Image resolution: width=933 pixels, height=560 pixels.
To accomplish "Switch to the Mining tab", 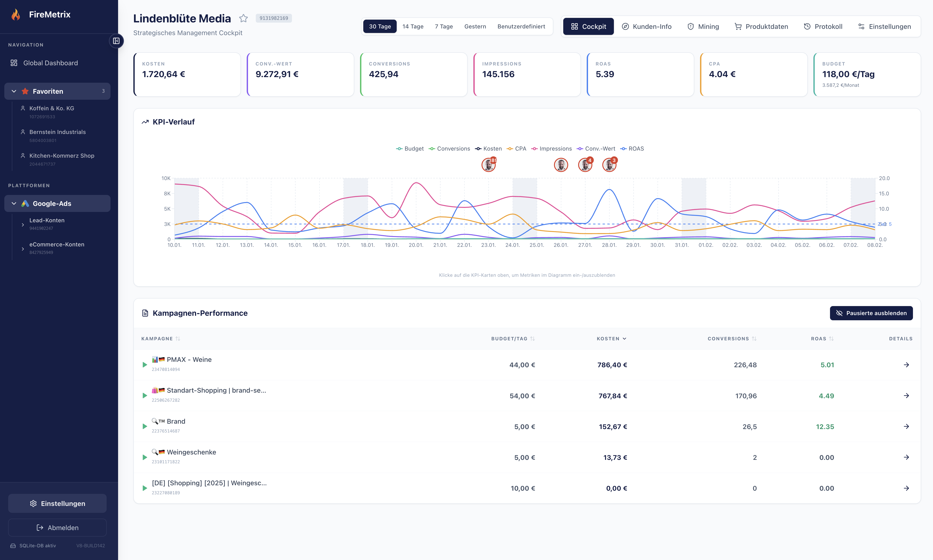I will point(703,26).
